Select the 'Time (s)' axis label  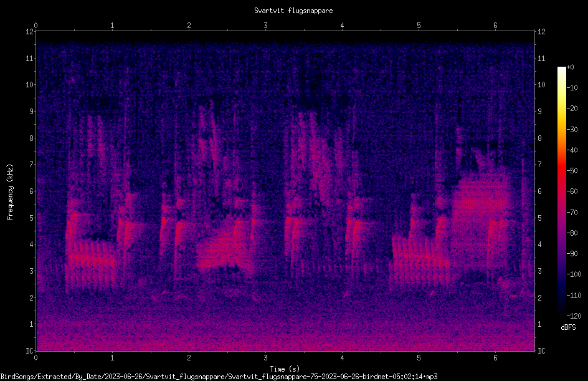click(285, 369)
